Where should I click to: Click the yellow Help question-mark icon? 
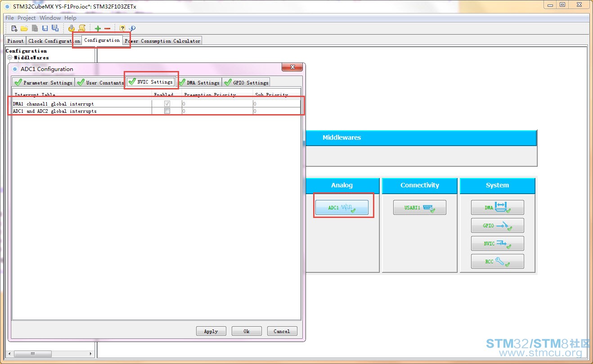coord(122,28)
